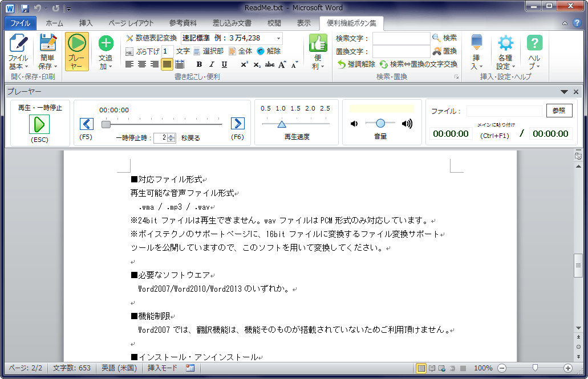Click the 強調解除 button
The image size is (588, 379).
(356, 64)
